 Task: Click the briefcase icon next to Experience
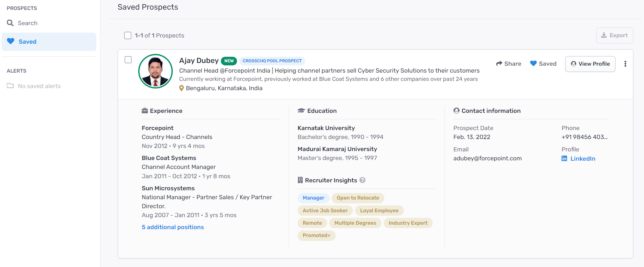click(145, 111)
